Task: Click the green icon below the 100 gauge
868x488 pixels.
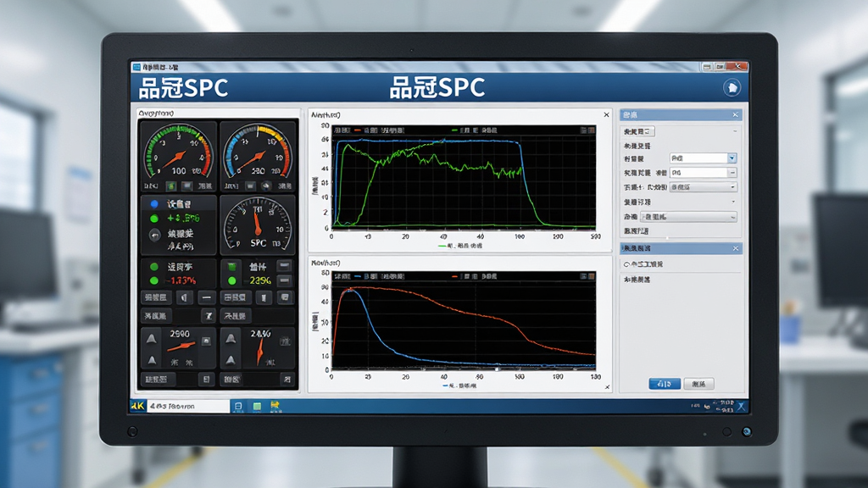Action: click(x=171, y=186)
